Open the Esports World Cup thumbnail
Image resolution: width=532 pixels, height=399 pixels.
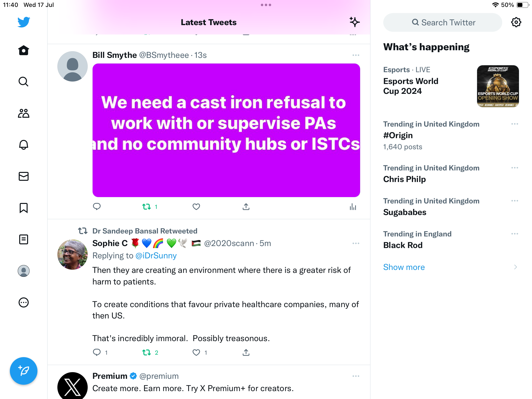point(498,86)
